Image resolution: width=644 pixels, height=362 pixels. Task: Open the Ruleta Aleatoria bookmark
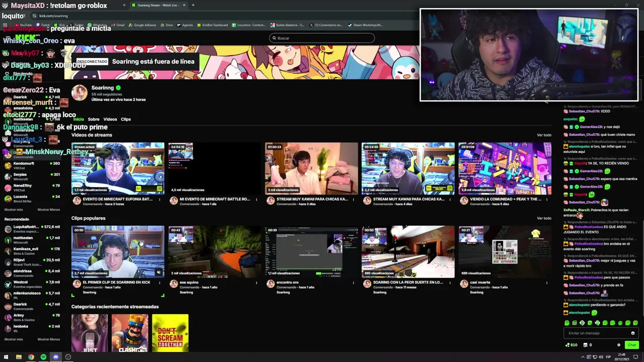click(287, 25)
